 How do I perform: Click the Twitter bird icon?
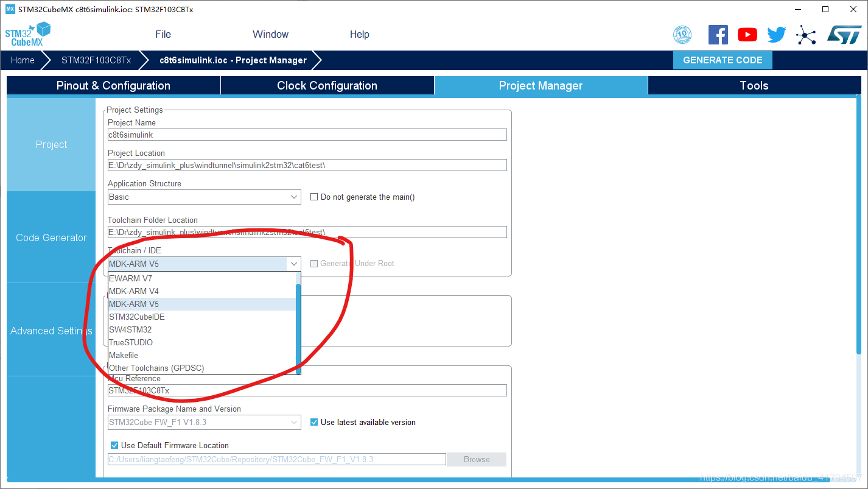tap(776, 35)
